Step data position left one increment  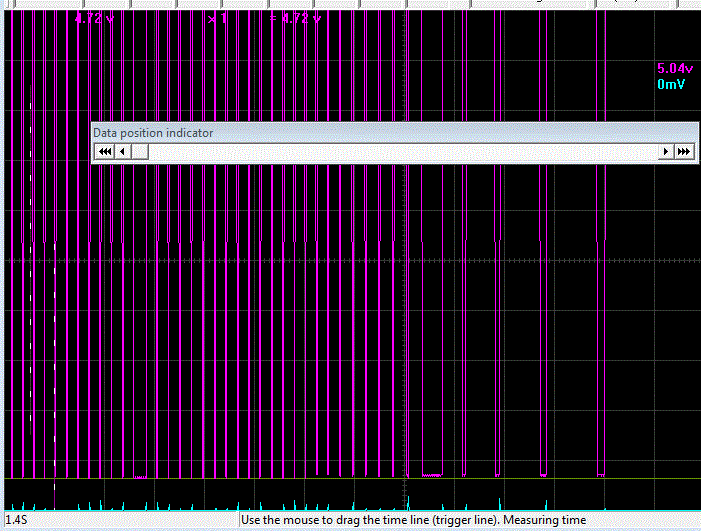tap(123, 152)
